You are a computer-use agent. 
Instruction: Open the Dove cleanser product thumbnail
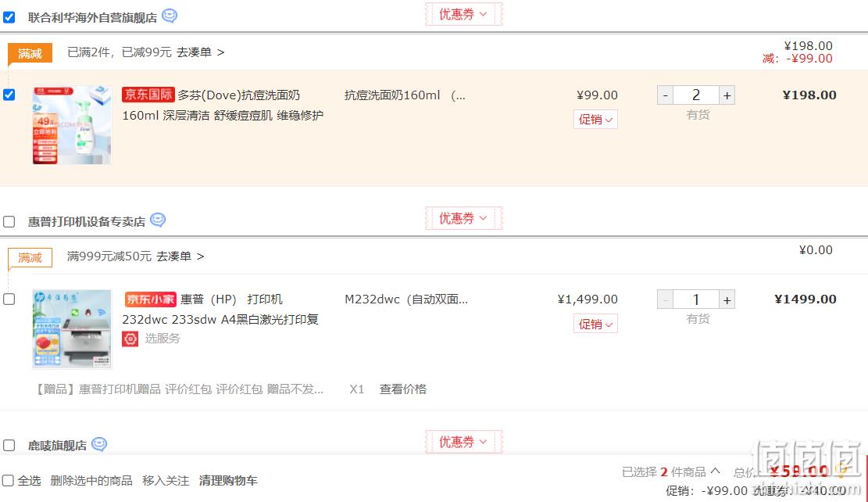pyautogui.click(x=72, y=125)
